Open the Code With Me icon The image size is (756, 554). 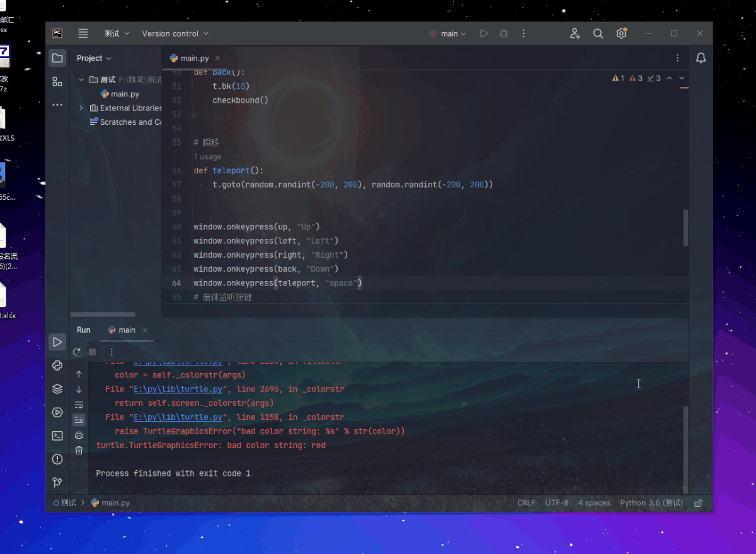pyautogui.click(x=575, y=33)
